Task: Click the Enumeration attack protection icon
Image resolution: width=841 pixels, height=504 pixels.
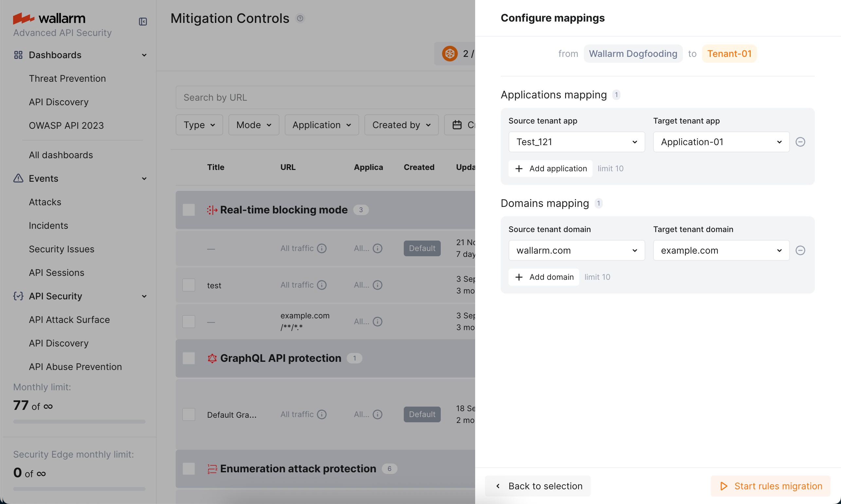Action: coord(212,469)
